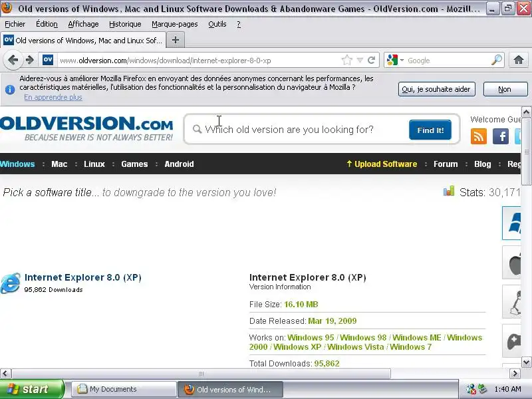Click the second system tray icon
Viewport: 532px width, 399px height.
pyautogui.click(x=482, y=389)
